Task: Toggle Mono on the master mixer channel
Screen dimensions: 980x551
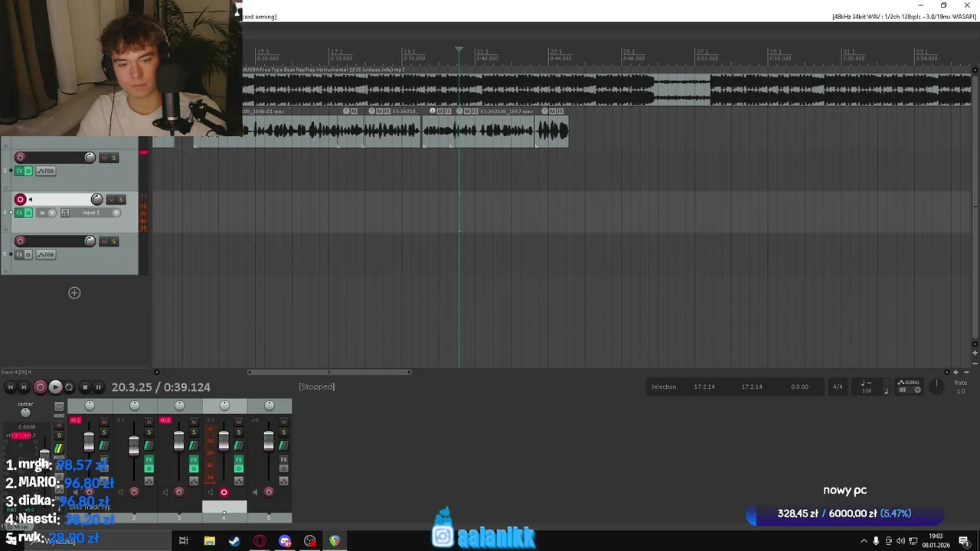Action: pyautogui.click(x=59, y=406)
